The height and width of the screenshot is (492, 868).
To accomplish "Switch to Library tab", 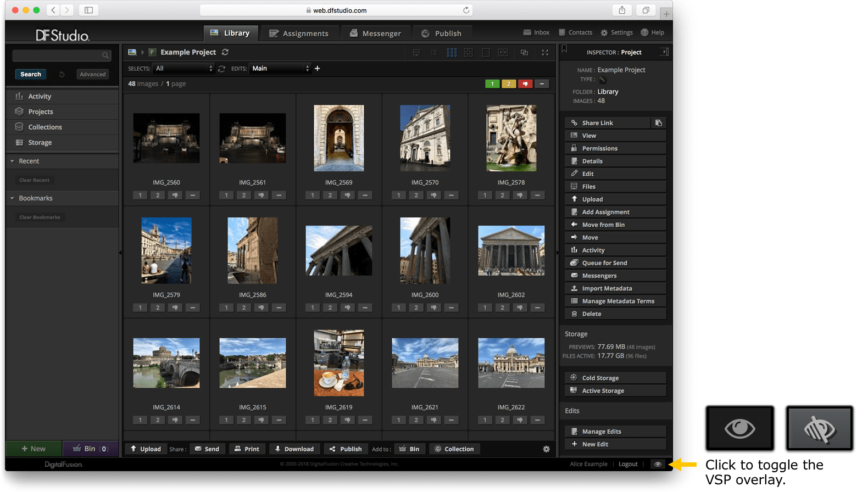I will (230, 33).
